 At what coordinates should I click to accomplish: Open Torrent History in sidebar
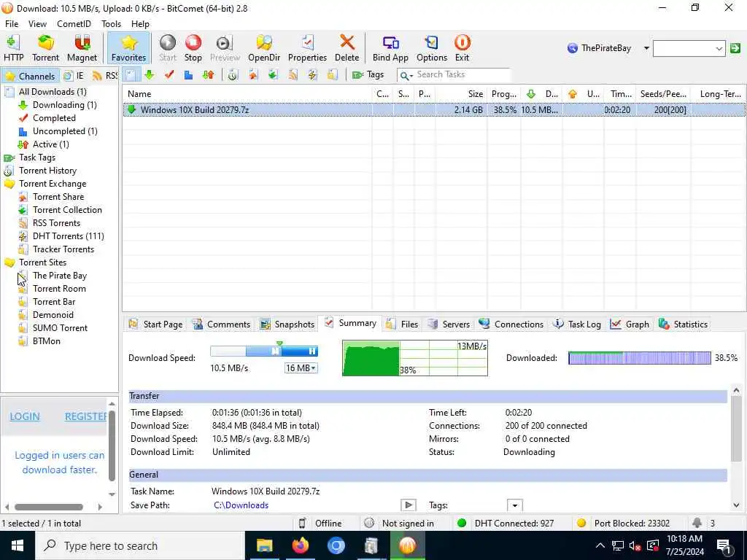click(47, 171)
